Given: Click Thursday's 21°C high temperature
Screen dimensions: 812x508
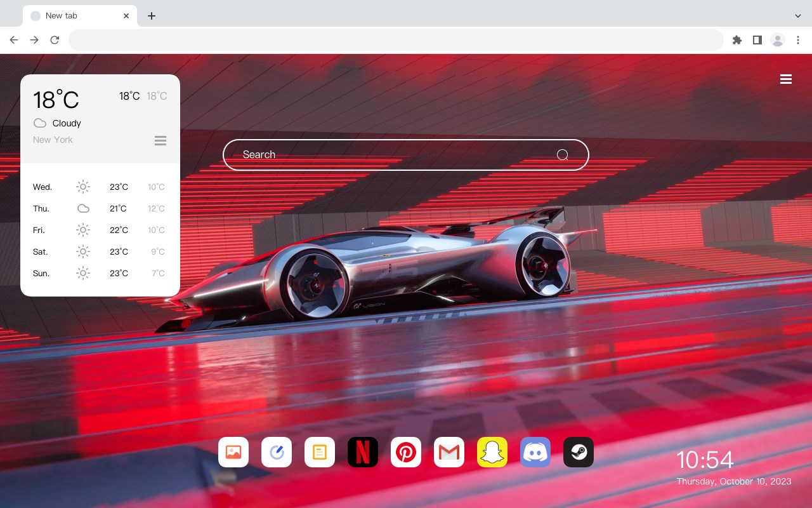Looking at the screenshot, I should (118, 208).
